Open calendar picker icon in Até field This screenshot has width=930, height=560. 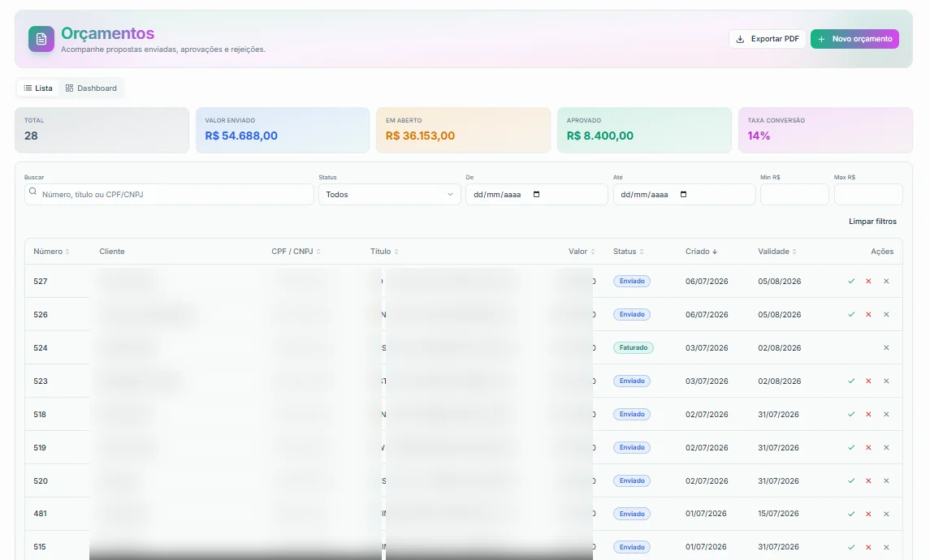683,194
